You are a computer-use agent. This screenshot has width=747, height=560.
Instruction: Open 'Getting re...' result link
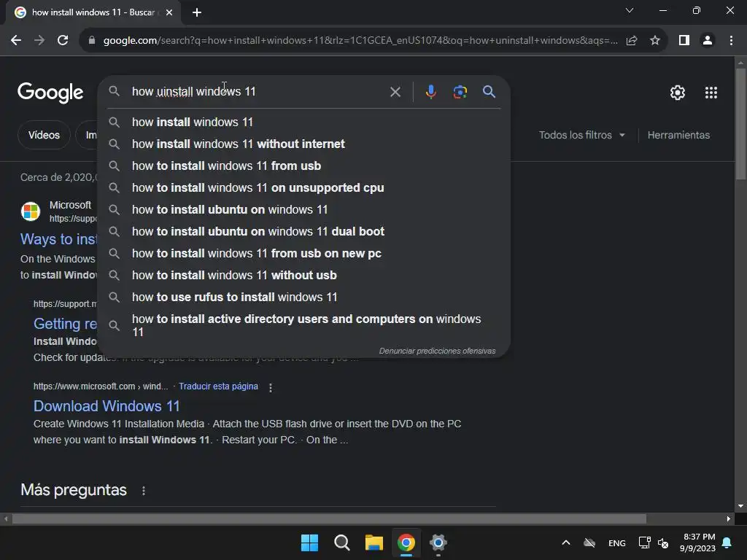pyautogui.click(x=65, y=324)
